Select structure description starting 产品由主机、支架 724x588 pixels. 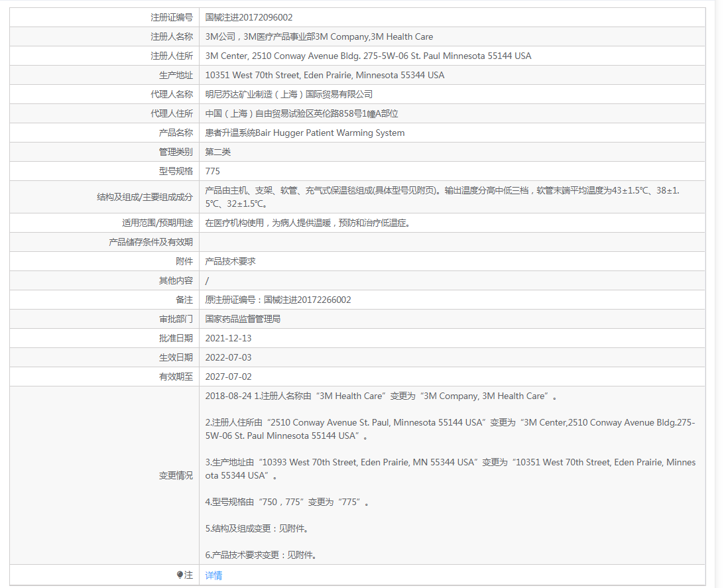point(442,197)
